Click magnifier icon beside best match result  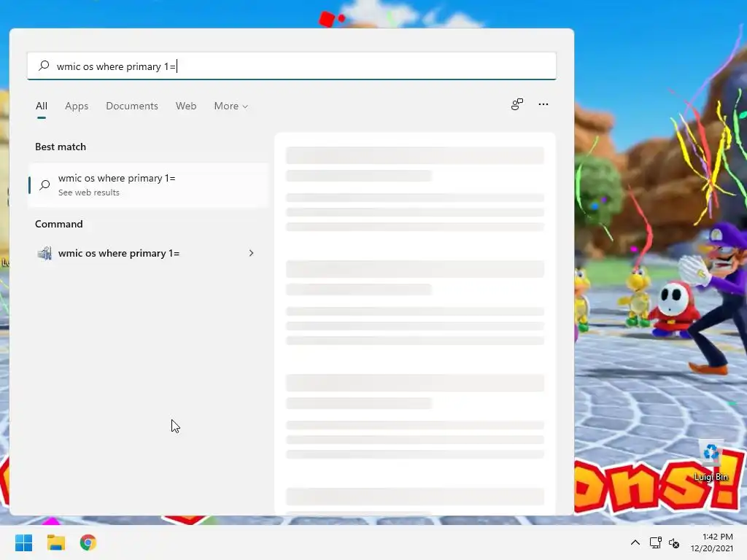[44, 184]
